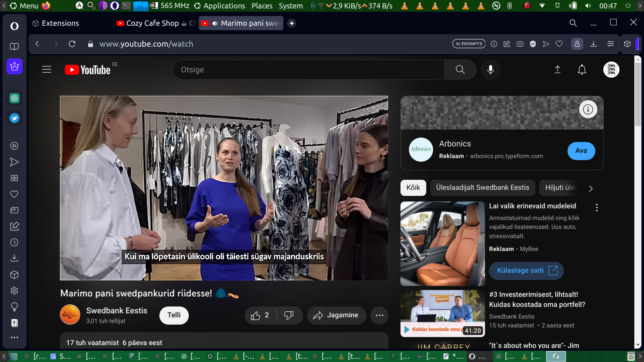Open the YouTube hamburger guide menu

pos(47,70)
